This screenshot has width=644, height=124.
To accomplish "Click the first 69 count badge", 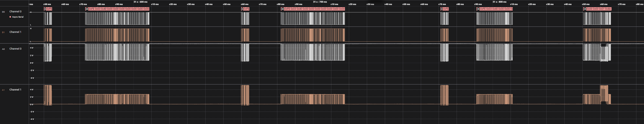I will [x=87, y=9].
